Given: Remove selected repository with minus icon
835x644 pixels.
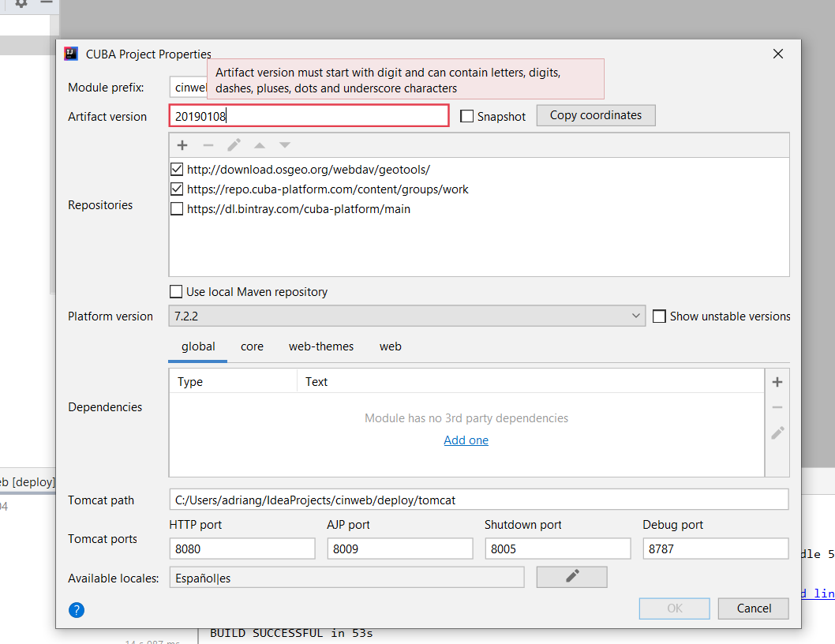Looking at the screenshot, I should (x=208, y=145).
